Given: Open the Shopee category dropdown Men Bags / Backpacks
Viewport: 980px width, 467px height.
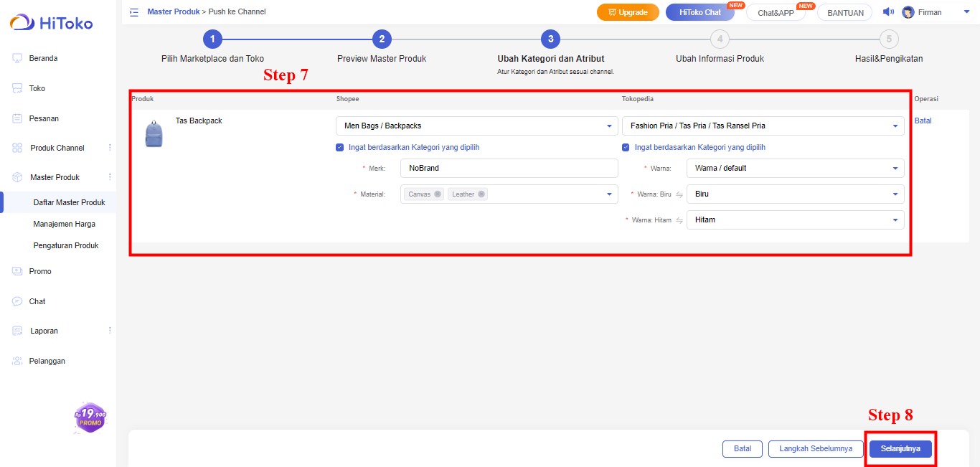Looking at the screenshot, I should 476,126.
